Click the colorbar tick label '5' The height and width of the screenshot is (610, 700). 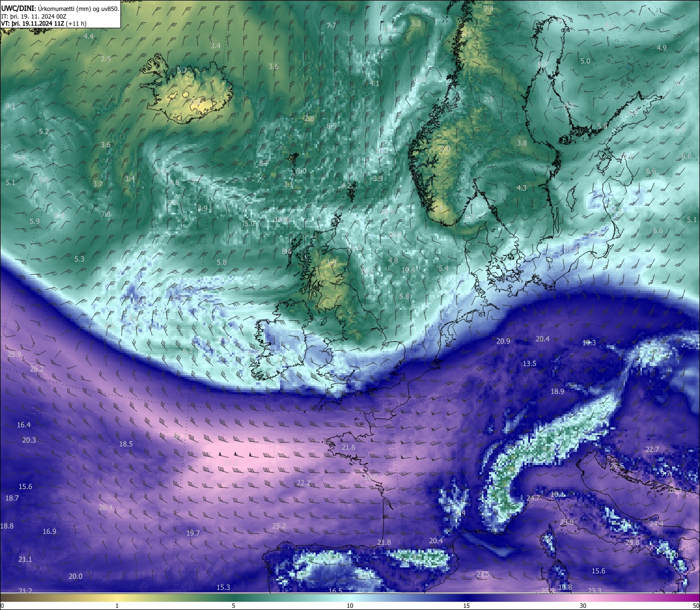click(234, 606)
